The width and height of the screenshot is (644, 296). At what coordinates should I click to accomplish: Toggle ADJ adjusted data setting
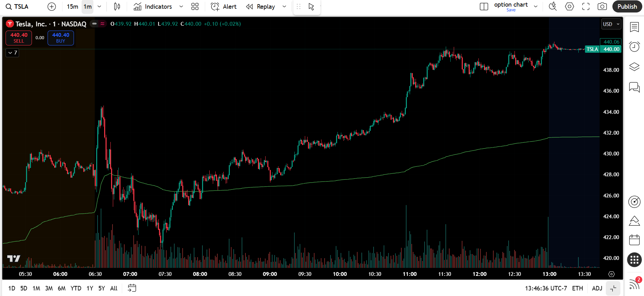pyautogui.click(x=597, y=288)
